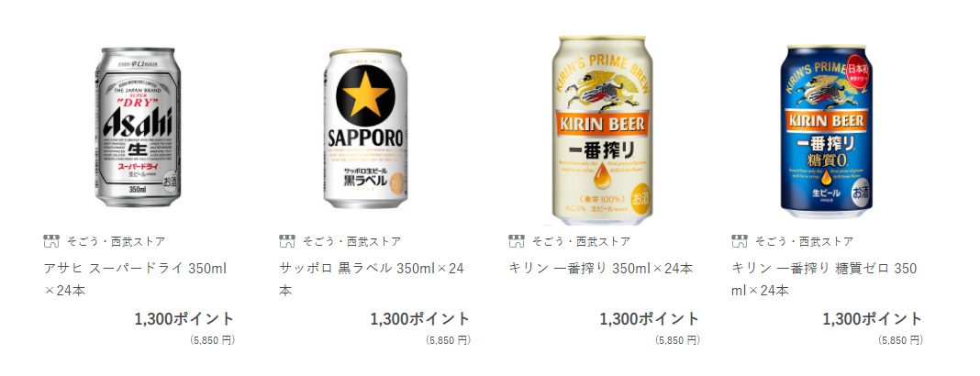
Task: Open the Sapporo Black Label can image
Action: [365, 128]
